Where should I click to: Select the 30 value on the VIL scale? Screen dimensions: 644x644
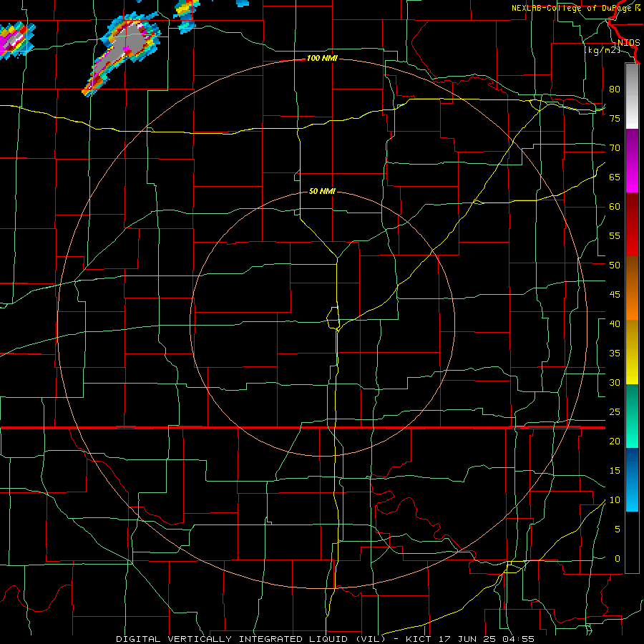615,383
